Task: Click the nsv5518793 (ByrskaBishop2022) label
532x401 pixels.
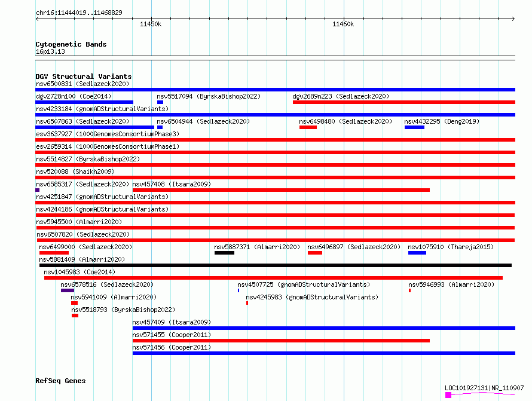Action: tap(123, 310)
